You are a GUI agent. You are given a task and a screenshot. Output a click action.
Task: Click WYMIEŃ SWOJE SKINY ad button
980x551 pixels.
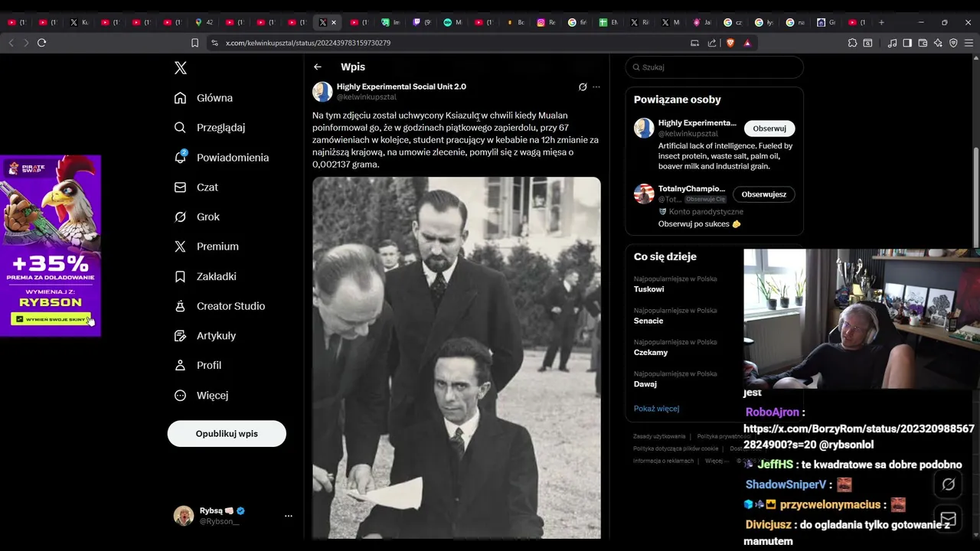[51, 319]
